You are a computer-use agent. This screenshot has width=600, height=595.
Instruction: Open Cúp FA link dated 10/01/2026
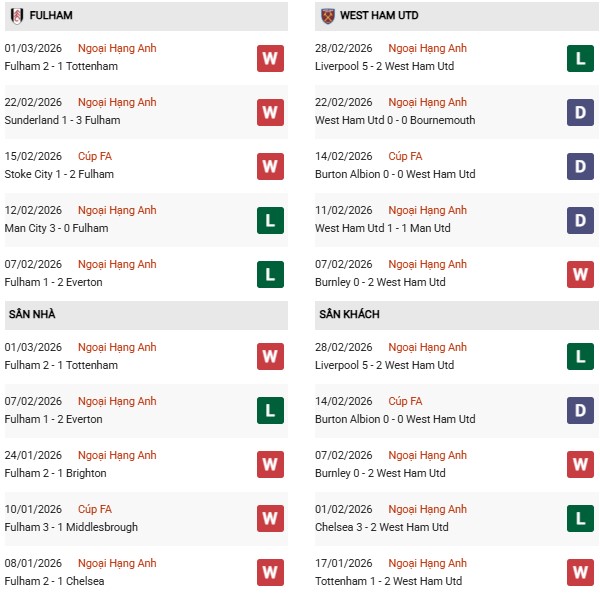(95, 509)
